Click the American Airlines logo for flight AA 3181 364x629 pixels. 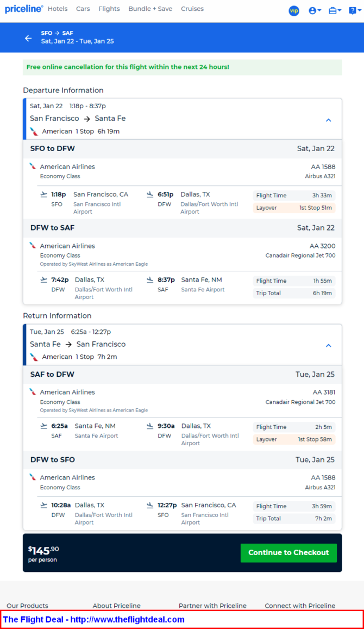tap(33, 392)
